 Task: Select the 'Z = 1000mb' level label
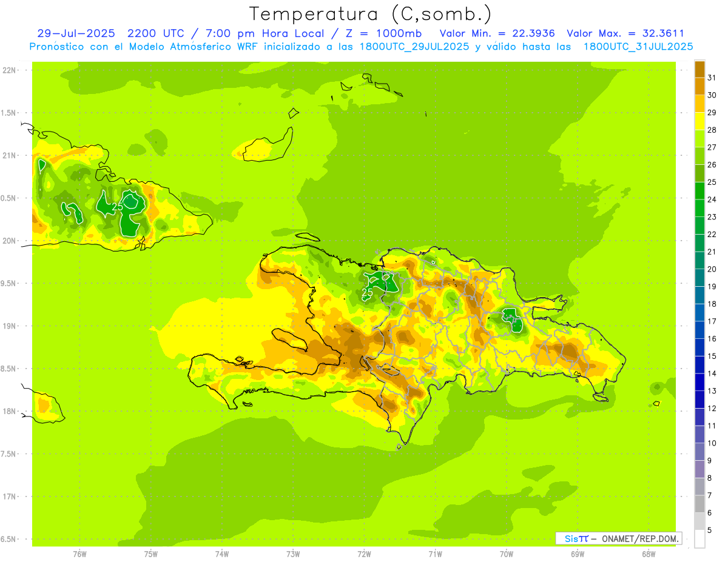(383, 33)
